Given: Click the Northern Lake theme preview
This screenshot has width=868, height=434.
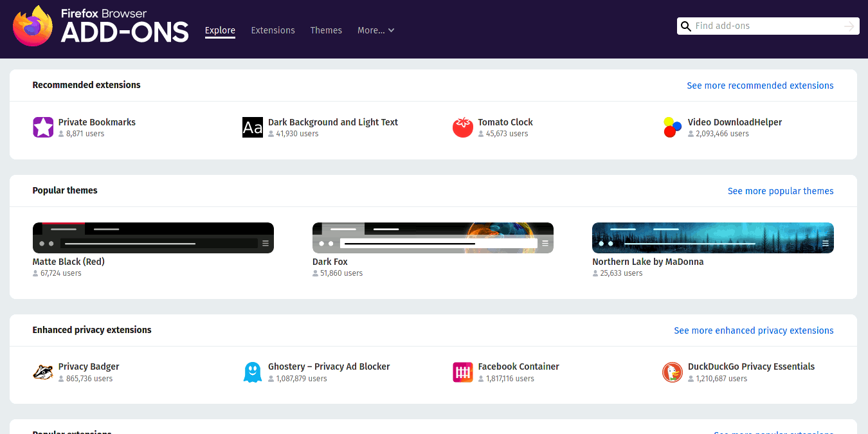Looking at the screenshot, I should 712,237.
